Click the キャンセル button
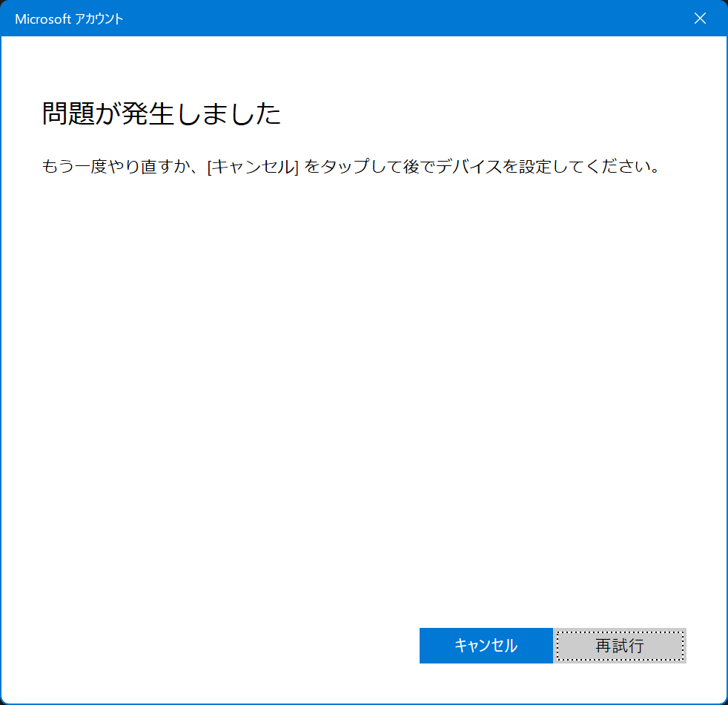 486,646
